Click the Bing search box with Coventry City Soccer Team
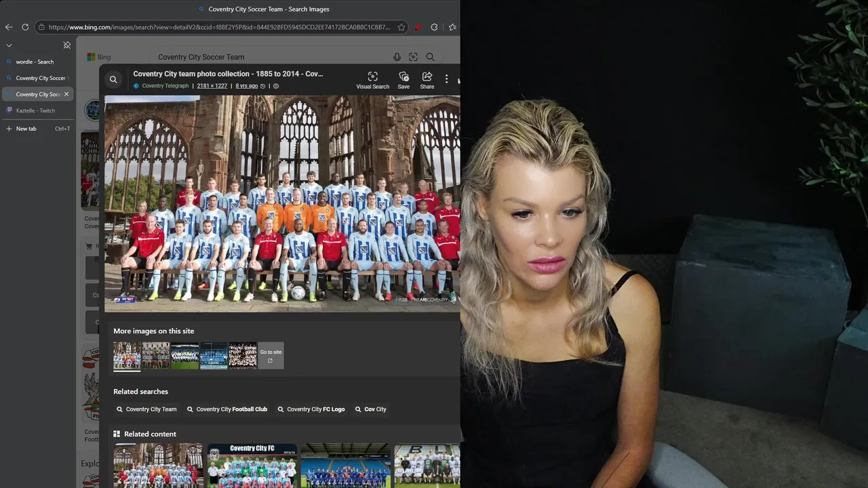This screenshot has height=488, width=868. [271, 57]
